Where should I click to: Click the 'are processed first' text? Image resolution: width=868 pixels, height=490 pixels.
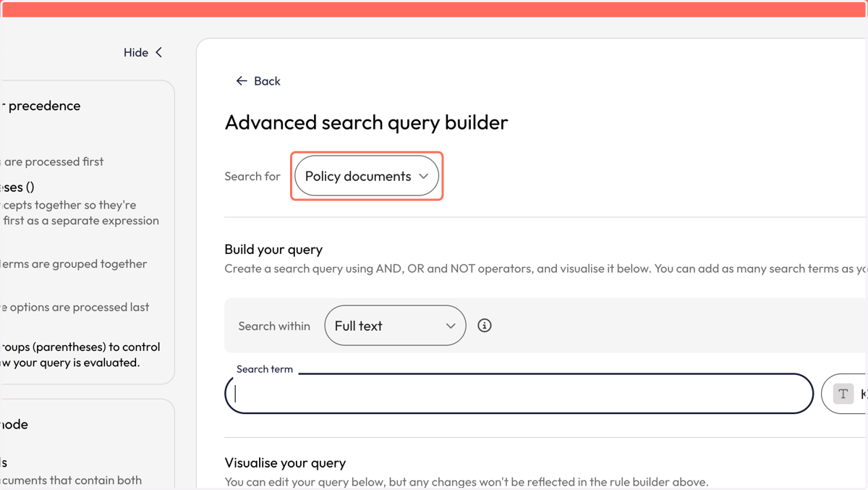52,161
